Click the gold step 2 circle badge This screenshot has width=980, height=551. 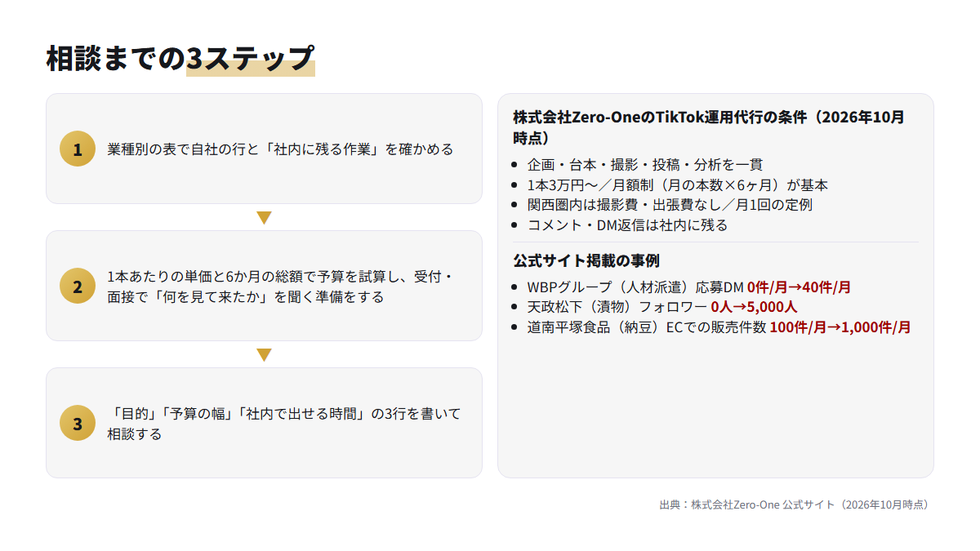point(78,286)
